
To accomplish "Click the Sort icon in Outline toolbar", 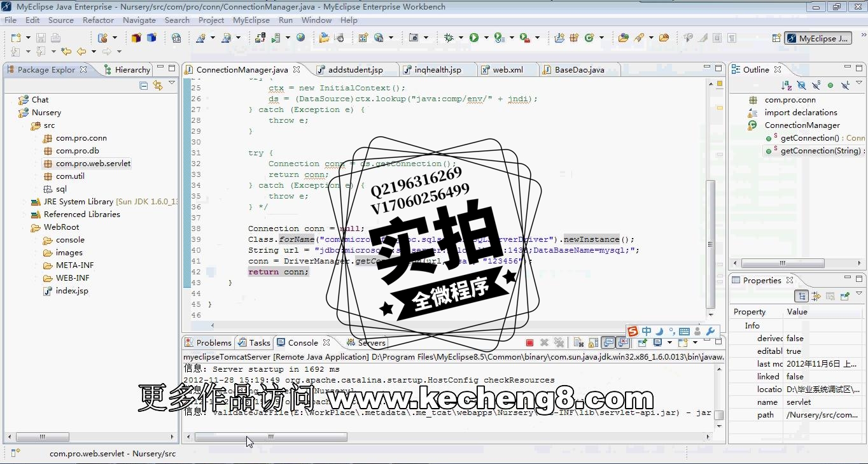I will point(786,85).
